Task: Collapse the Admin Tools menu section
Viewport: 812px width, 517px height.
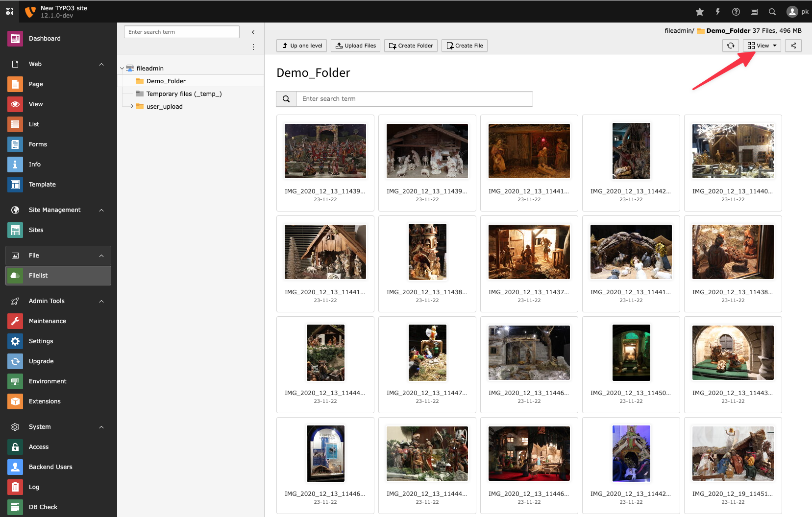Action: [x=101, y=301]
